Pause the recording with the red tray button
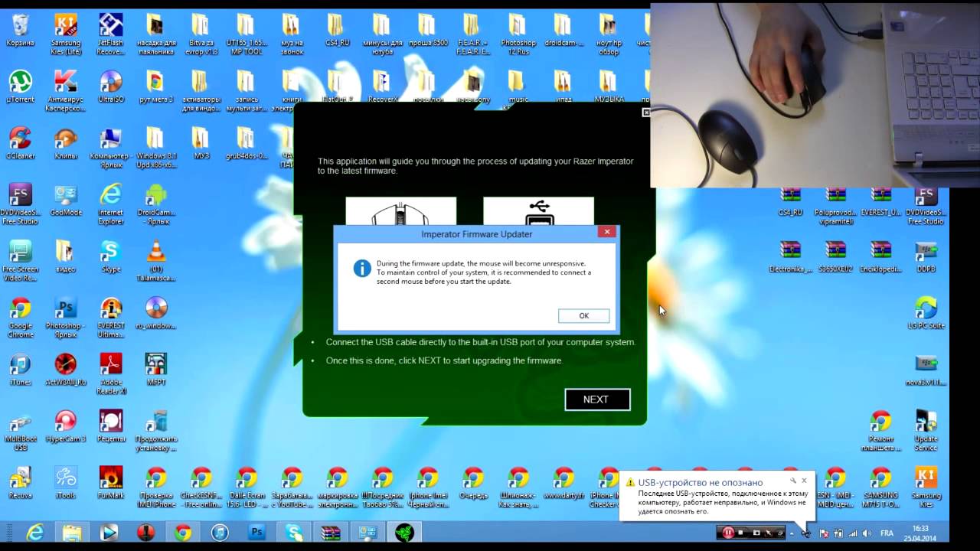Viewport: 980px width, 551px height. point(728,533)
